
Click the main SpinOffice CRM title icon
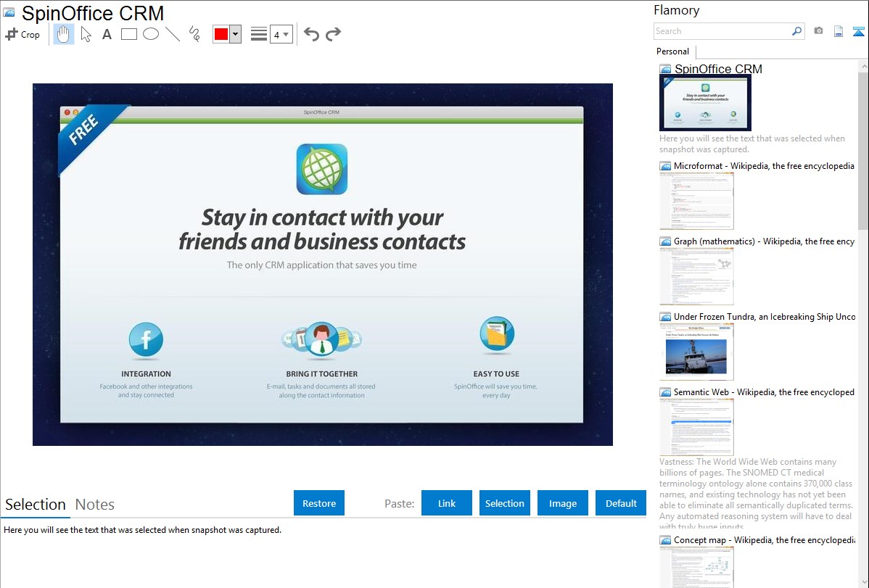(x=9, y=12)
